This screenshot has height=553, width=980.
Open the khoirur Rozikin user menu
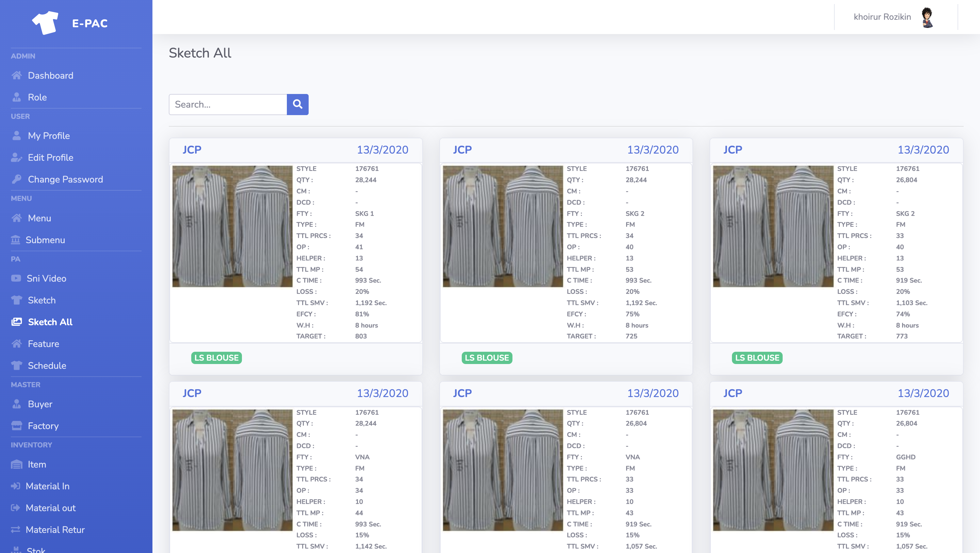click(882, 17)
